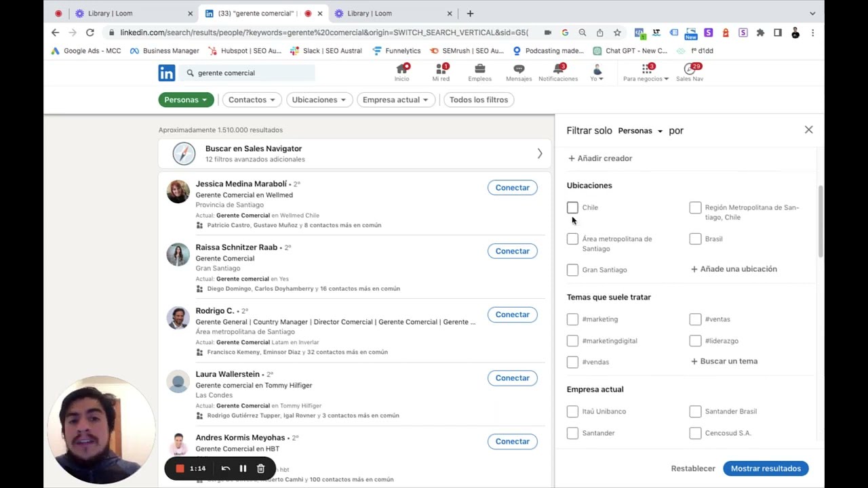This screenshot has width=868, height=488.
Task: Open Para negocios apps grid
Action: (646, 73)
